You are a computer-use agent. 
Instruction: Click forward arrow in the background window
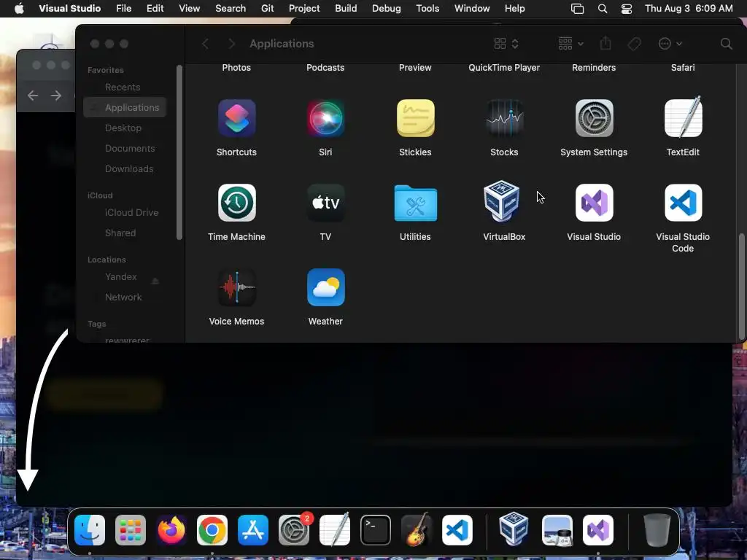[x=56, y=96]
